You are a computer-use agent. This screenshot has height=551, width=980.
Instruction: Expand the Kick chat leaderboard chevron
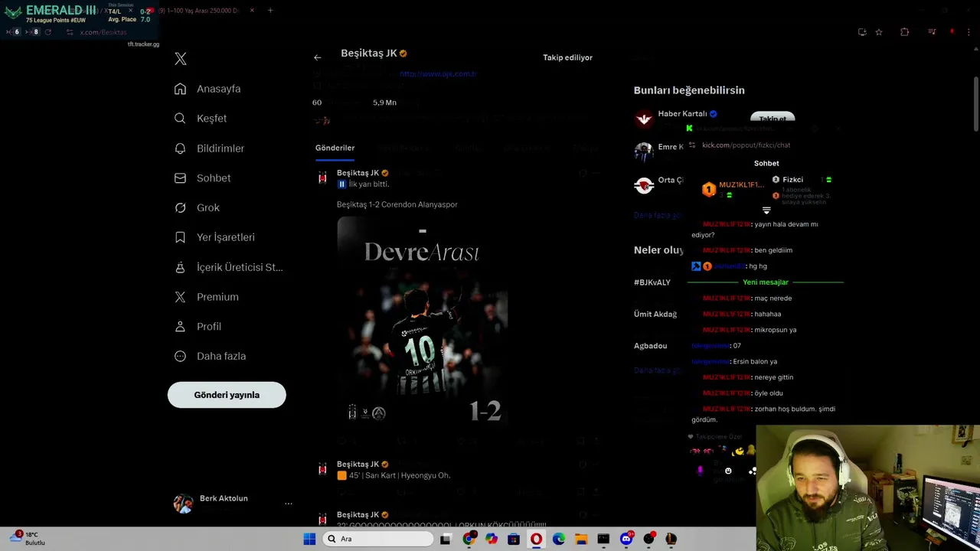tap(766, 210)
